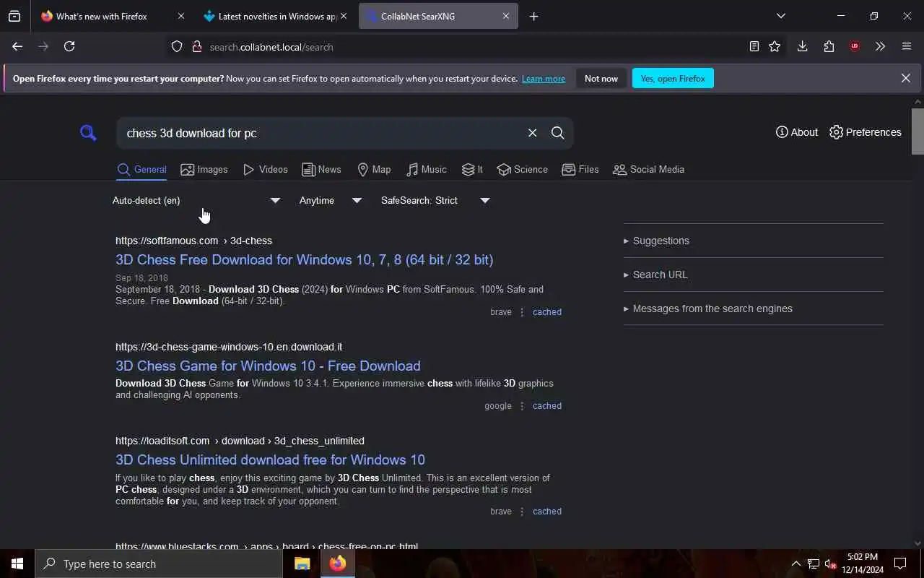Open the Windows notification center
The height and width of the screenshot is (578, 924).
(900, 564)
